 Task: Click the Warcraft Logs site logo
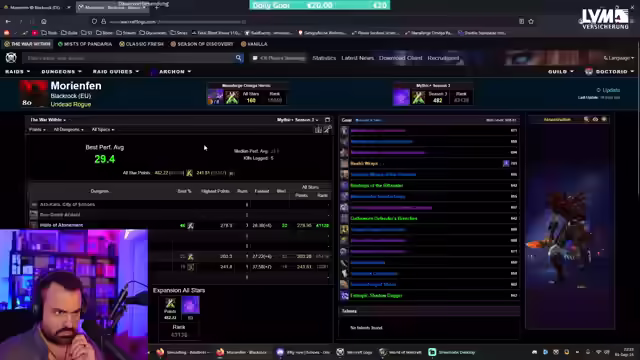(x=11, y=58)
